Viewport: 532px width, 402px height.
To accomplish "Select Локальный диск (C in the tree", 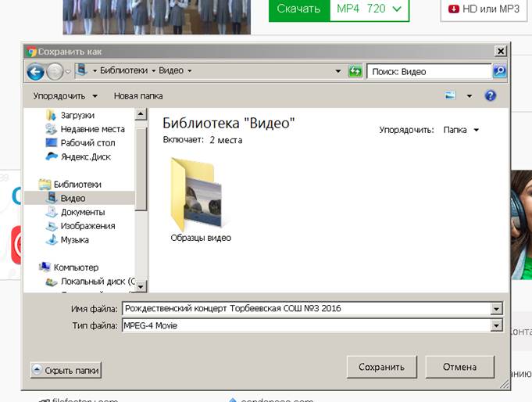I will [98, 282].
